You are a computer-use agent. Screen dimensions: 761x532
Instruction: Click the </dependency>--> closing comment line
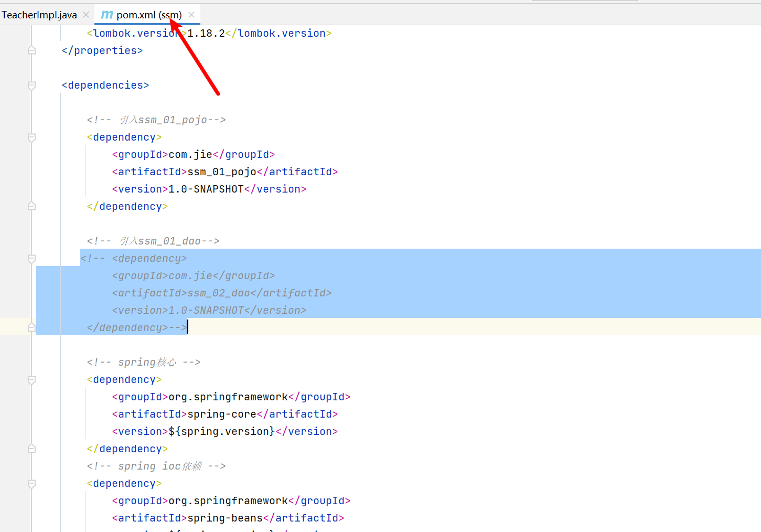click(137, 327)
